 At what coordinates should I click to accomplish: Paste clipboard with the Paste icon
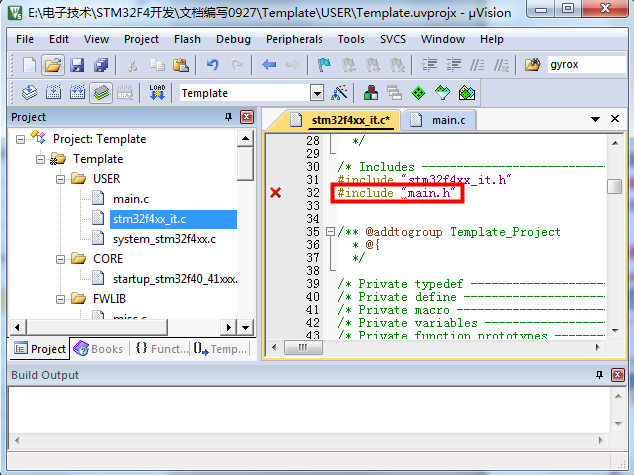181,65
